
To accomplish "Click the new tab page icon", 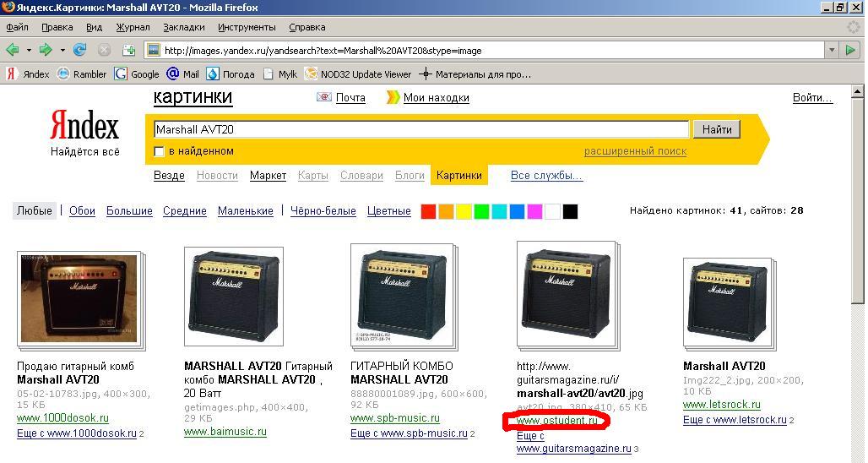I will click(128, 50).
